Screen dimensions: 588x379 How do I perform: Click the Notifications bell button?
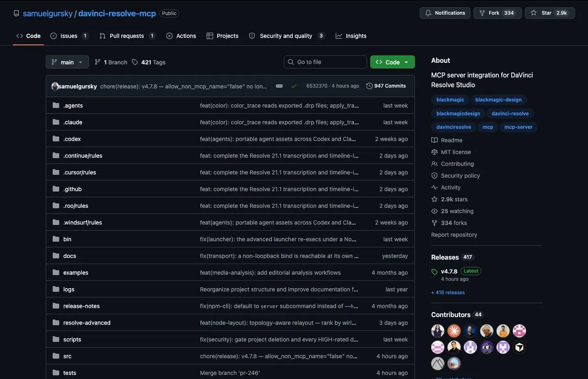(445, 13)
